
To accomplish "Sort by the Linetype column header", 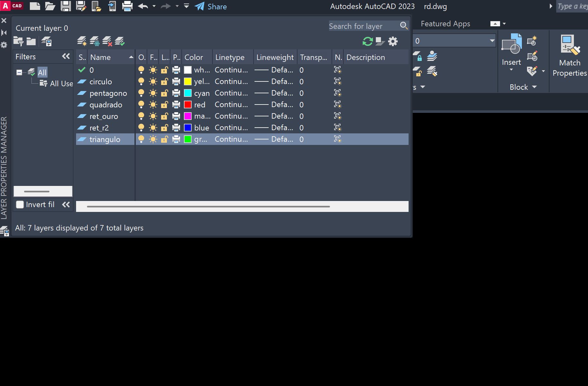I will tap(233, 57).
